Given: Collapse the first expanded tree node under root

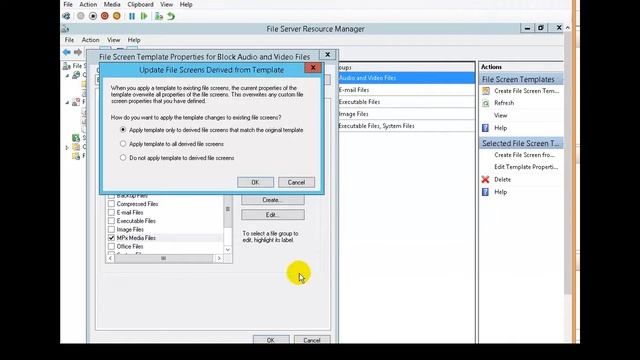Looking at the screenshot, I should [67, 76].
